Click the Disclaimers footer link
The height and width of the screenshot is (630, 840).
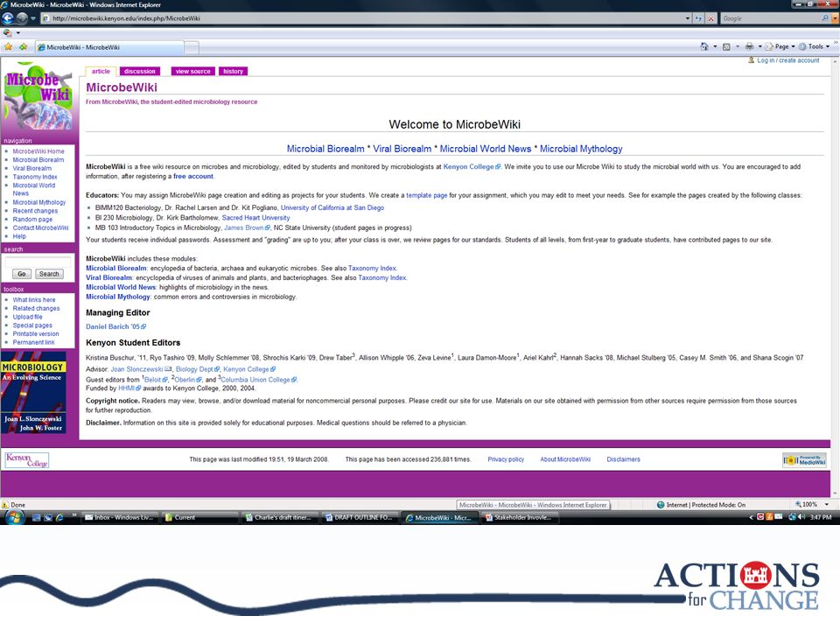pyautogui.click(x=624, y=459)
